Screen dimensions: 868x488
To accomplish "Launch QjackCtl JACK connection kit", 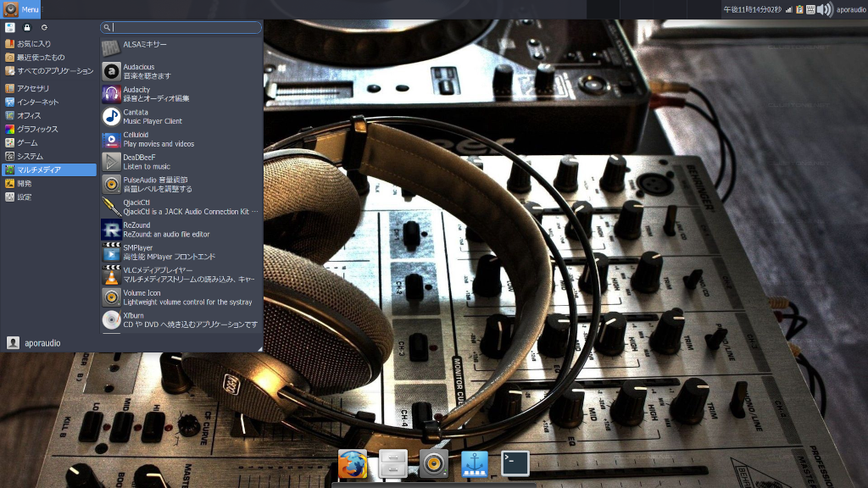I will pyautogui.click(x=181, y=207).
